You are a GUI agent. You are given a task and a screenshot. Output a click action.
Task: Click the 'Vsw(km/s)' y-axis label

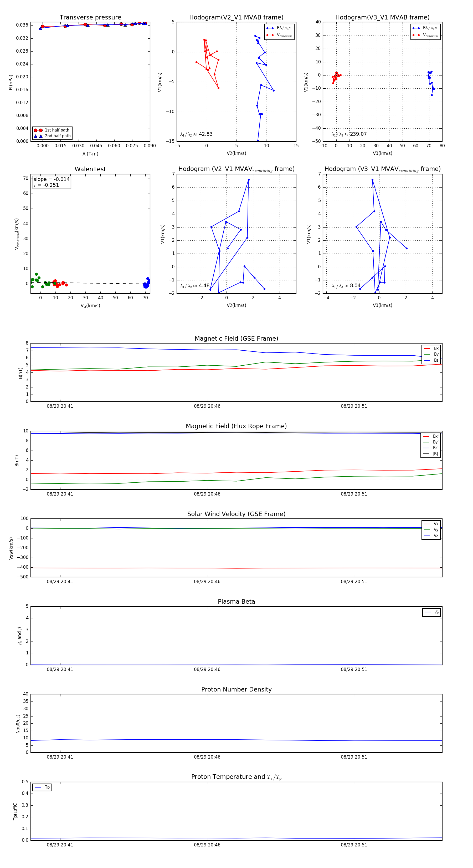(11, 548)
